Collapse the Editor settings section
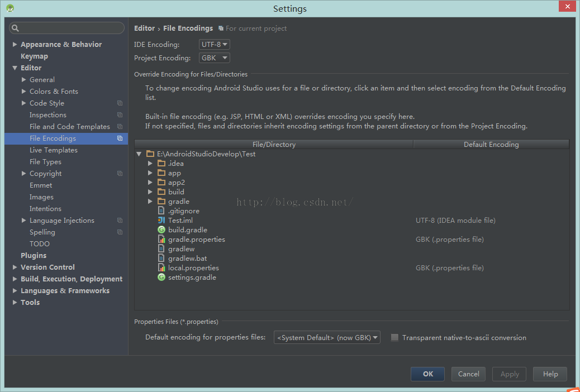 [x=15, y=68]
